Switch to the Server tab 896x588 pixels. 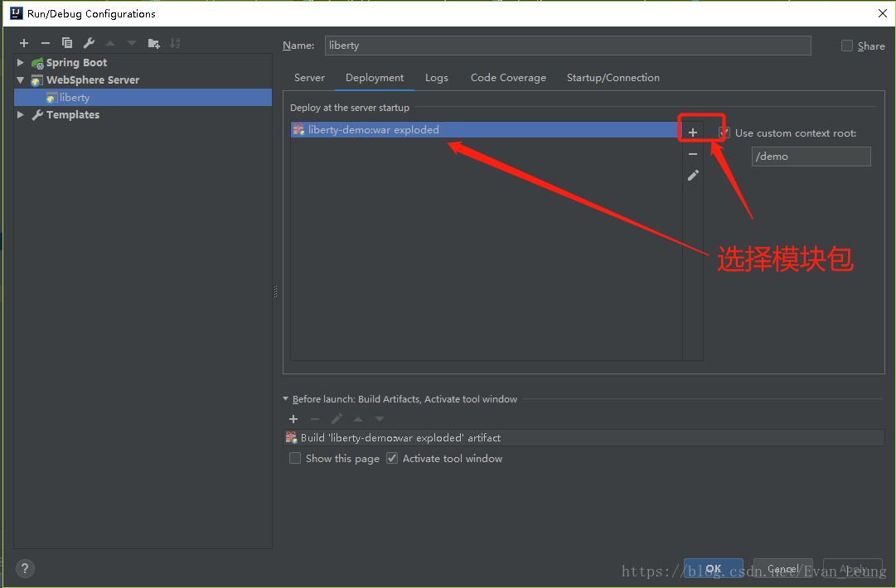pos(309,78)
